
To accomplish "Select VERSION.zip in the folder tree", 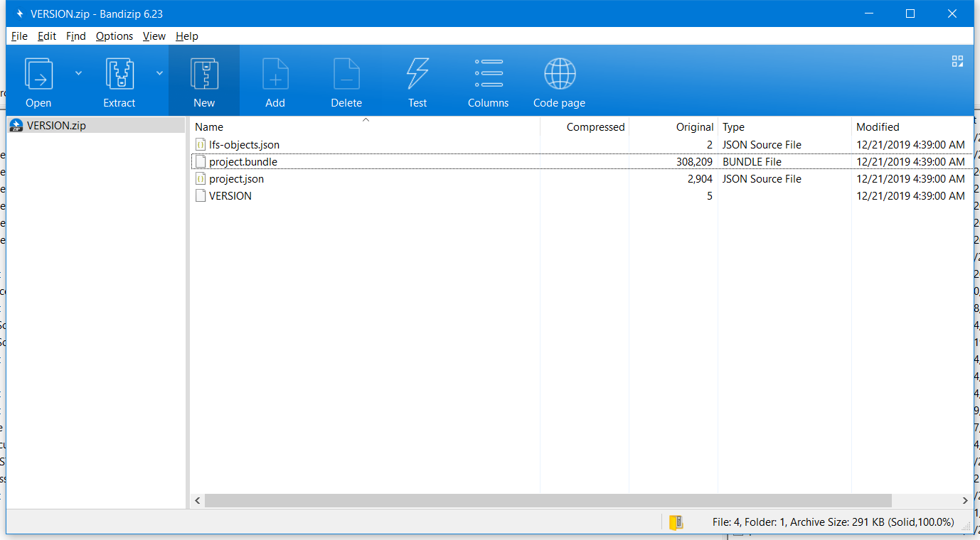I will 57,126.
